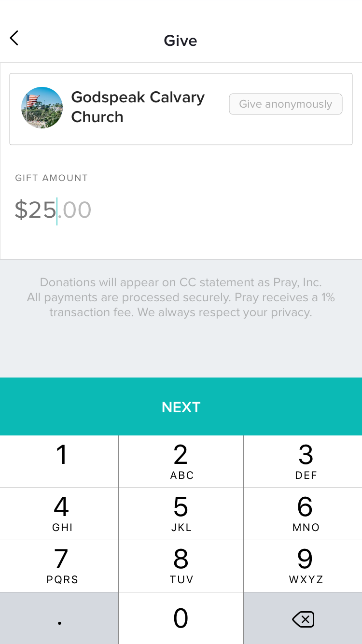This screenshot has width=362, height=644.
Task: Tap the Give screen title
Action: (x=181, y=41)
